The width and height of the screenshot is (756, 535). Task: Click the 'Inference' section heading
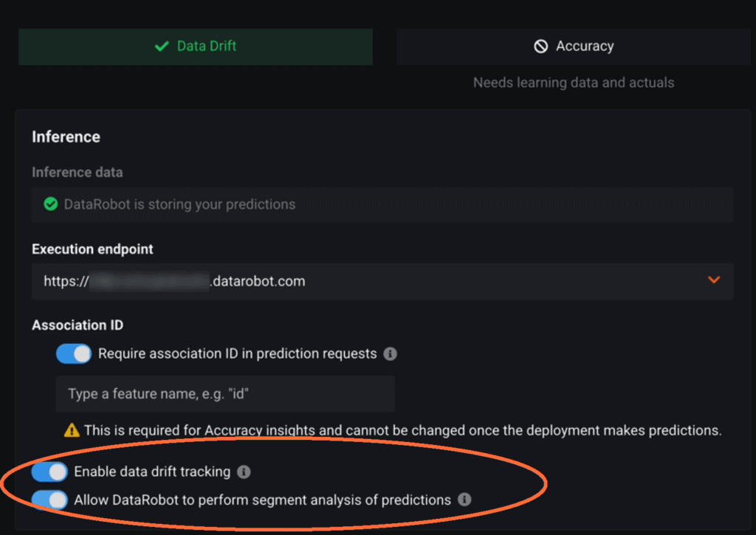pyautogui.click(x=66, y=137)
